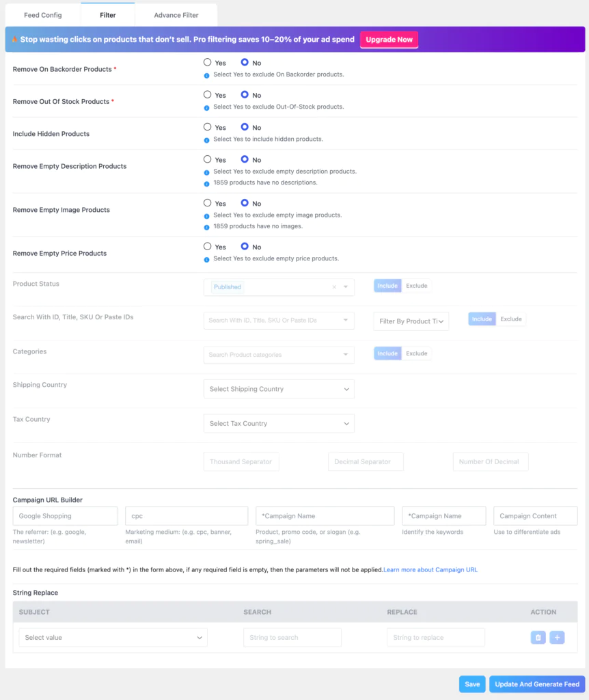Screen dimensions: 589x700
Task: Set product search filter to Include
Action: point(482,319)
